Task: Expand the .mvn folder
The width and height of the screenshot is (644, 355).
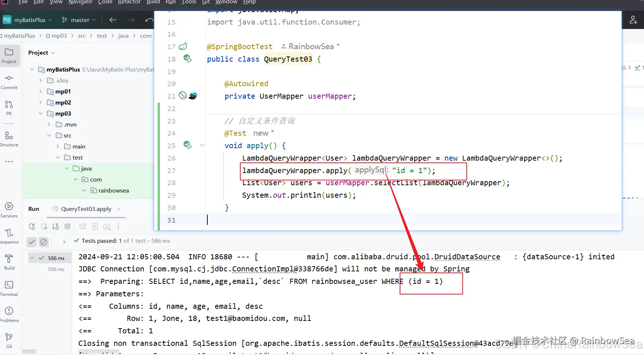Action: click(49, 124)
